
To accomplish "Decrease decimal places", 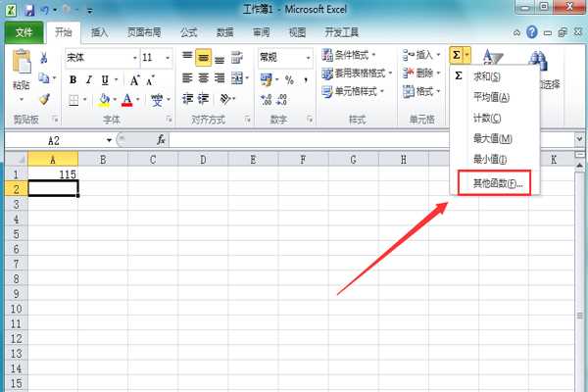I will [281, 100].
